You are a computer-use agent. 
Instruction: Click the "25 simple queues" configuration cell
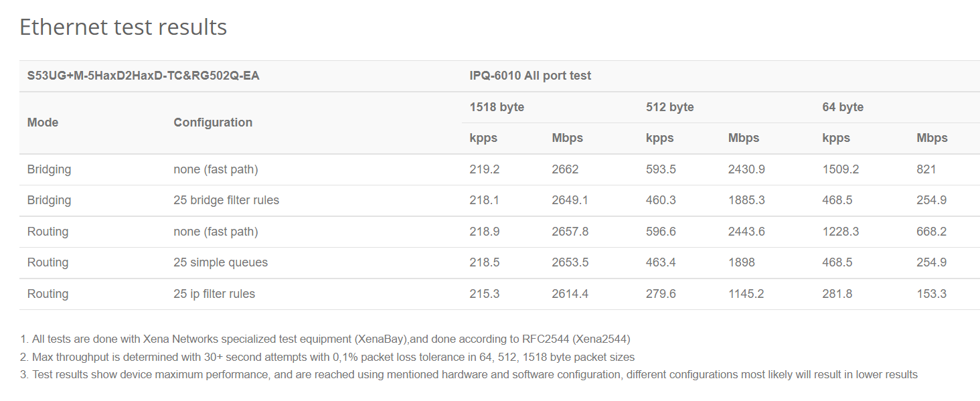(220, 262)
